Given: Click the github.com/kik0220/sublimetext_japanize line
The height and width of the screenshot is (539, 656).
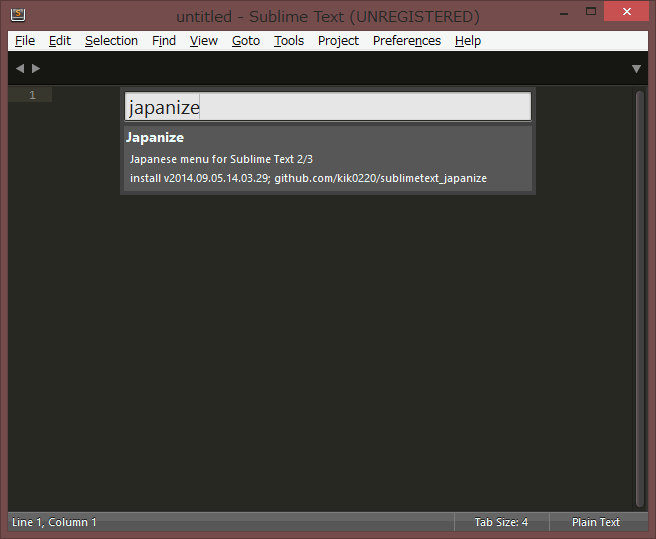Looking at the screenshot, I should 308,178.
